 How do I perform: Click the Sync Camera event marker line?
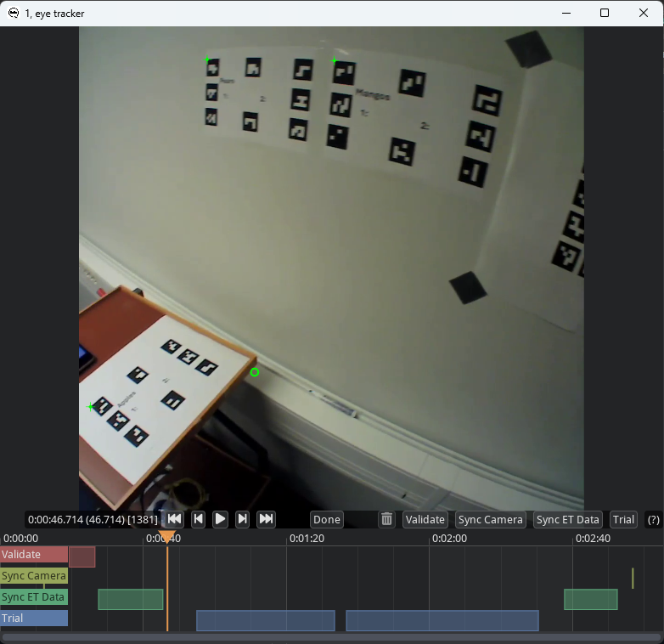tap(633, 578)
